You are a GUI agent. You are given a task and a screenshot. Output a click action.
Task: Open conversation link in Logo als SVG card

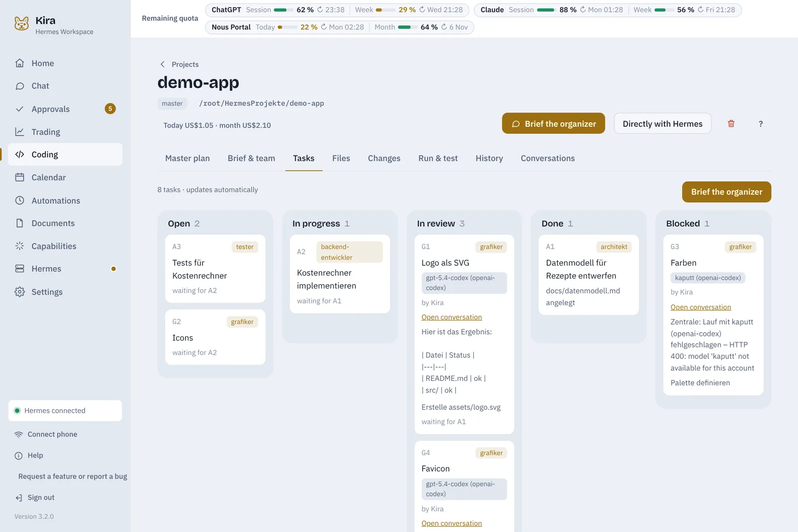452,317
